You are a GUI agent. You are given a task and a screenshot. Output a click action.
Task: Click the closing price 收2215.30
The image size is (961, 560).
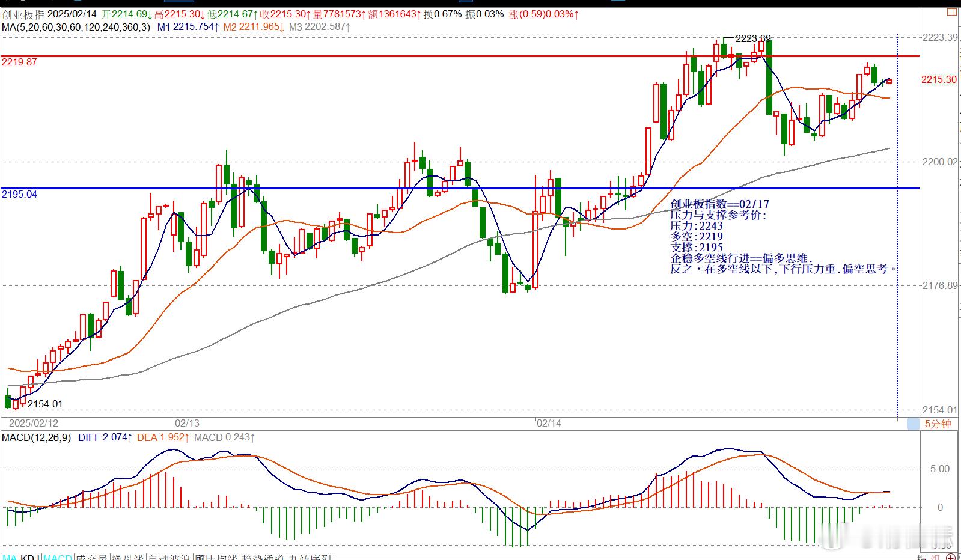pyautogui.click(x=285, y=14)
